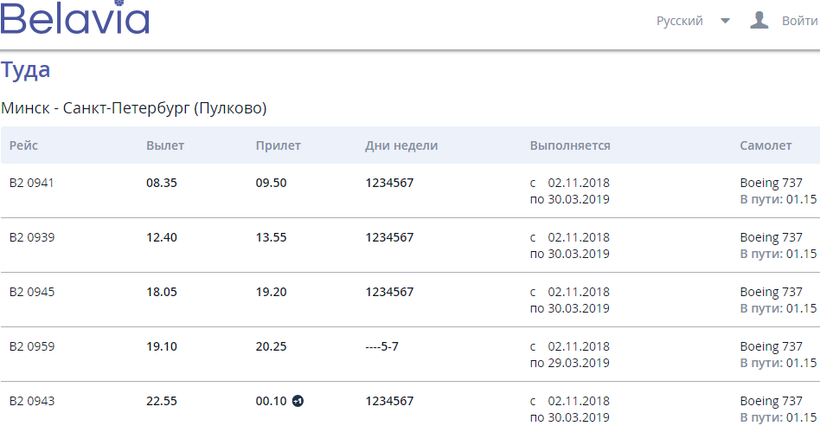Screen dimensions: 820x426
Task: Click the user profile icon
Action: pos(759,20)
